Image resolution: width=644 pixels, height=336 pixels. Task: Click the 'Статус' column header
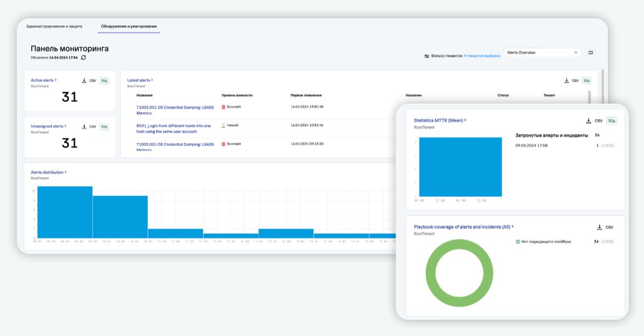pos(503,95)
